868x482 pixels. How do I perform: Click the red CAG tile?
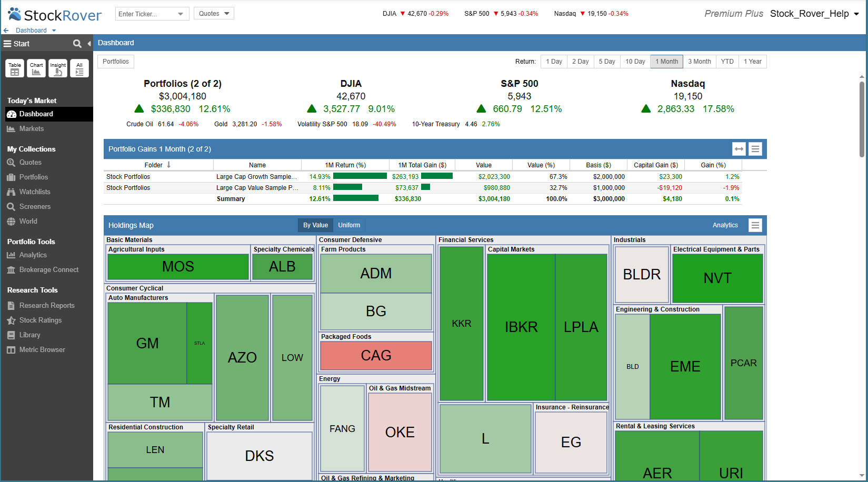376,356
